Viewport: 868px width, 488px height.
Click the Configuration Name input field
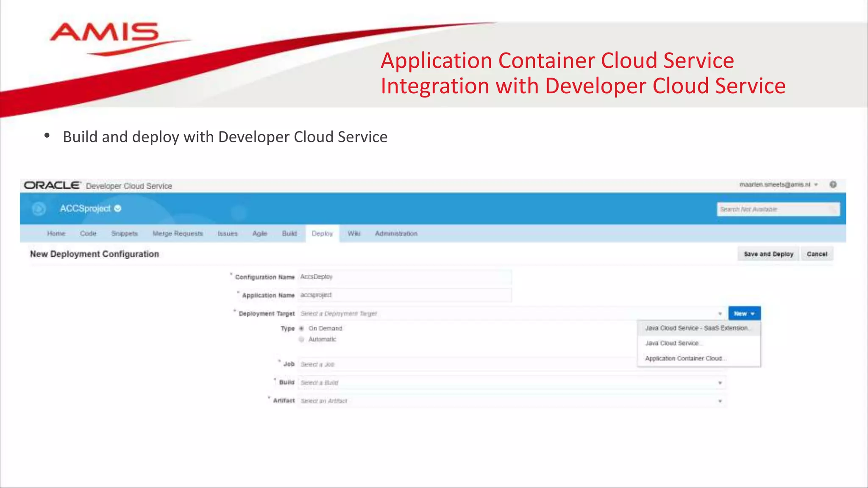click(404, 277)
